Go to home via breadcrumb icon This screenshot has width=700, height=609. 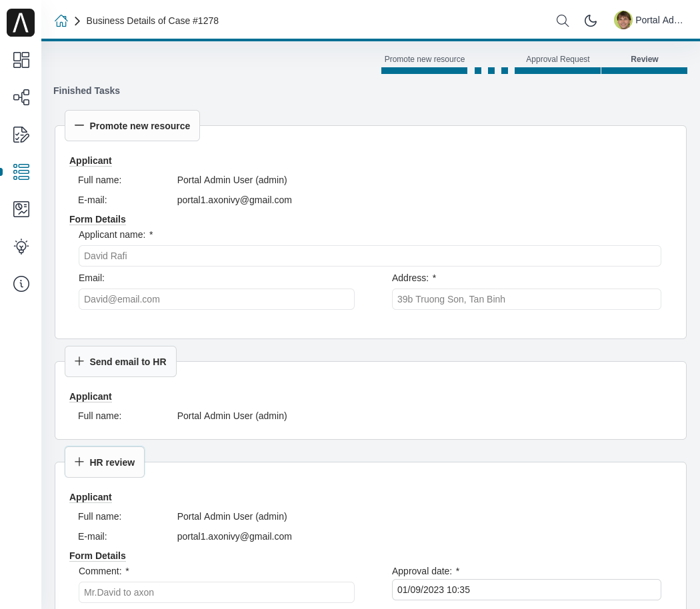point(61,21)
